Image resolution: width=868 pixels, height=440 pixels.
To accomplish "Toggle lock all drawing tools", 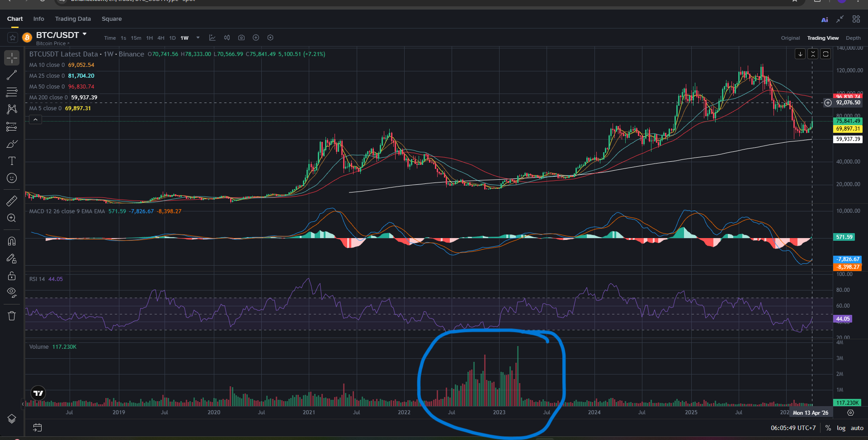I will pos(12,276).
